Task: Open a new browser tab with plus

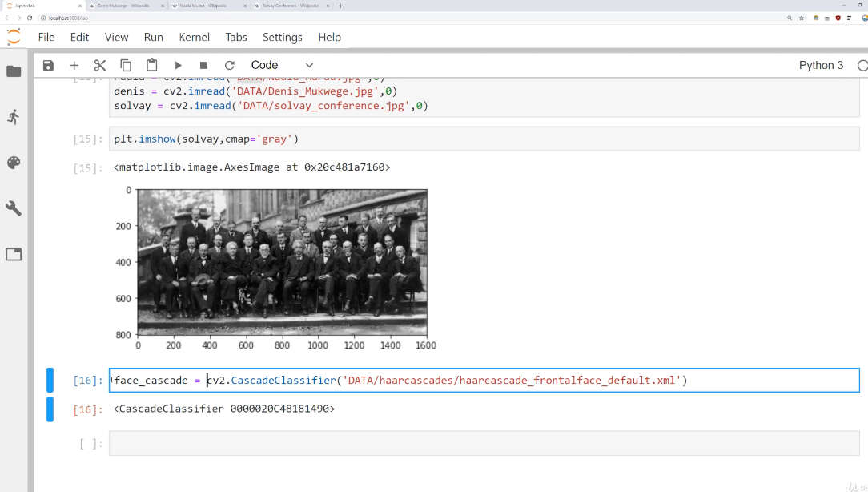Action: [340, 6]
